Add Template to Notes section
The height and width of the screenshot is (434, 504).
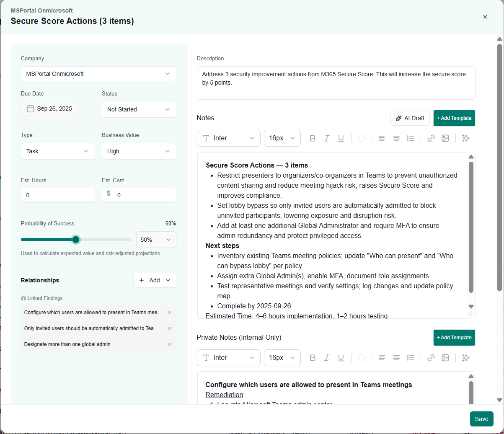coord(454,118)
